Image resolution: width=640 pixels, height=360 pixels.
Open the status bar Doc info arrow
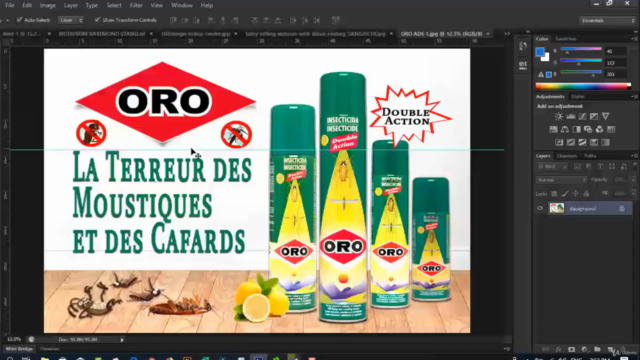click(x=122, y=340)
